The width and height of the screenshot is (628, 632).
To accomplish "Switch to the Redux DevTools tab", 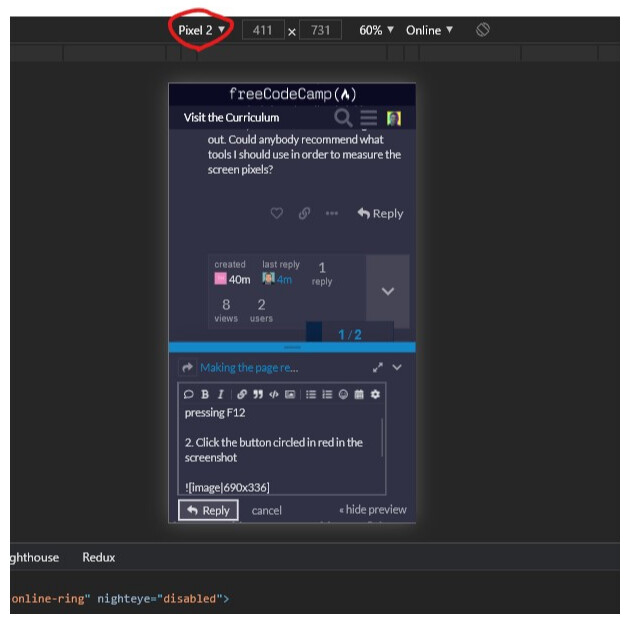I will pyautogui.click(x=98, y=557).
